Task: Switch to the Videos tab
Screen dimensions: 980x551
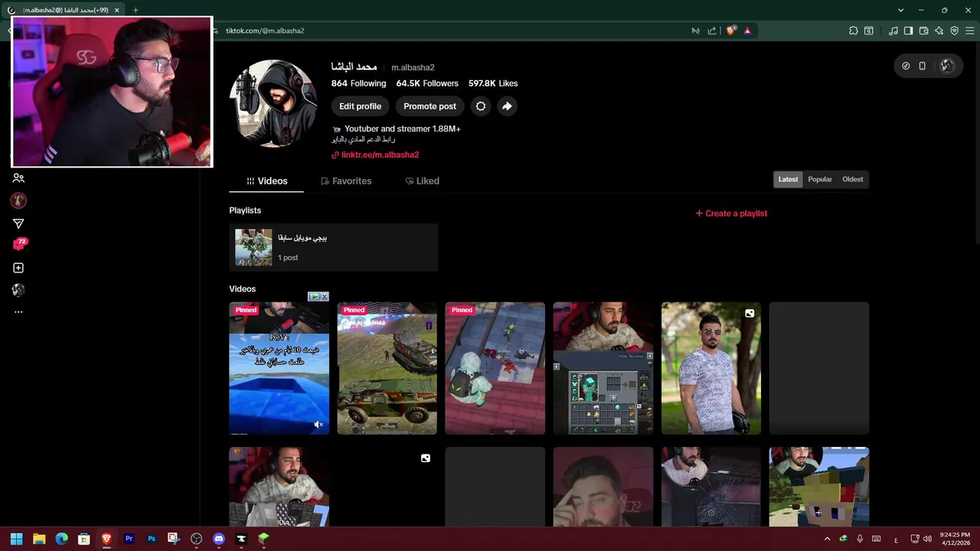Action: [x=266, y=181]
